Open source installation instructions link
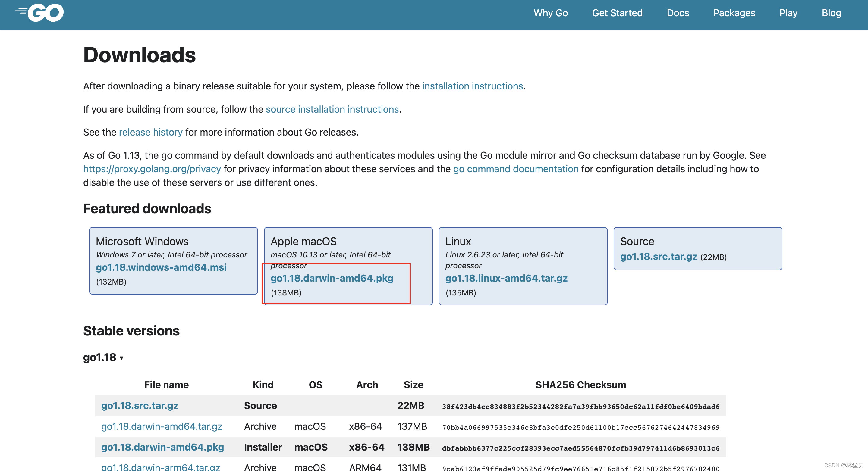 click(332, 109)
